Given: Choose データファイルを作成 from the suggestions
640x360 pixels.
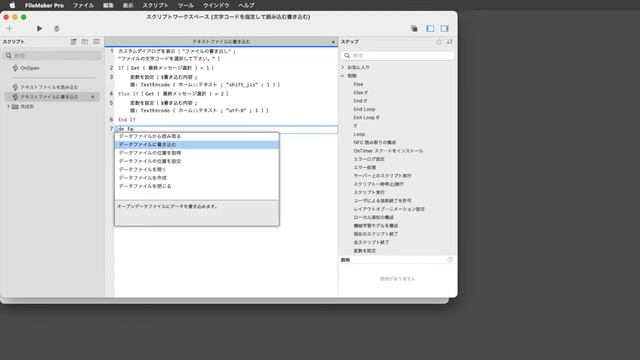Looking at the screenshot, I should [x=197, y=178].
